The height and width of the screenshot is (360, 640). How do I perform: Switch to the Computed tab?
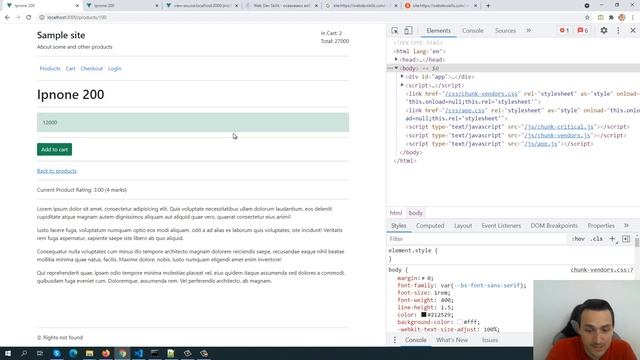coord(430,226)
